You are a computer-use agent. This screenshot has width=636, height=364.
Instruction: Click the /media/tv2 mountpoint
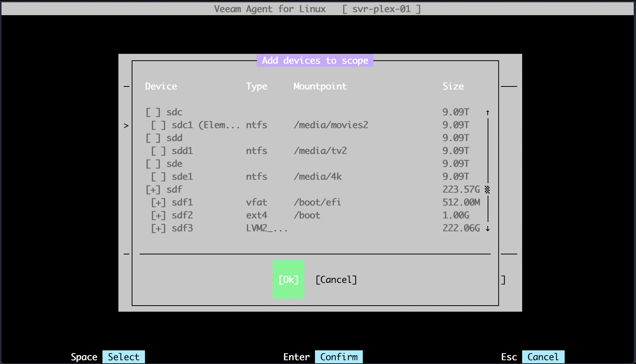point(320,151)
